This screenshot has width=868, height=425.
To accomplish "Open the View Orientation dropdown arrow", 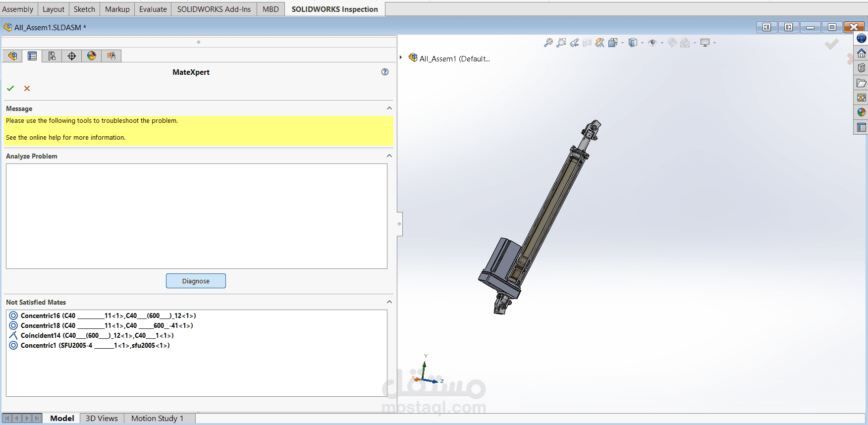I will tap(623, 43).
